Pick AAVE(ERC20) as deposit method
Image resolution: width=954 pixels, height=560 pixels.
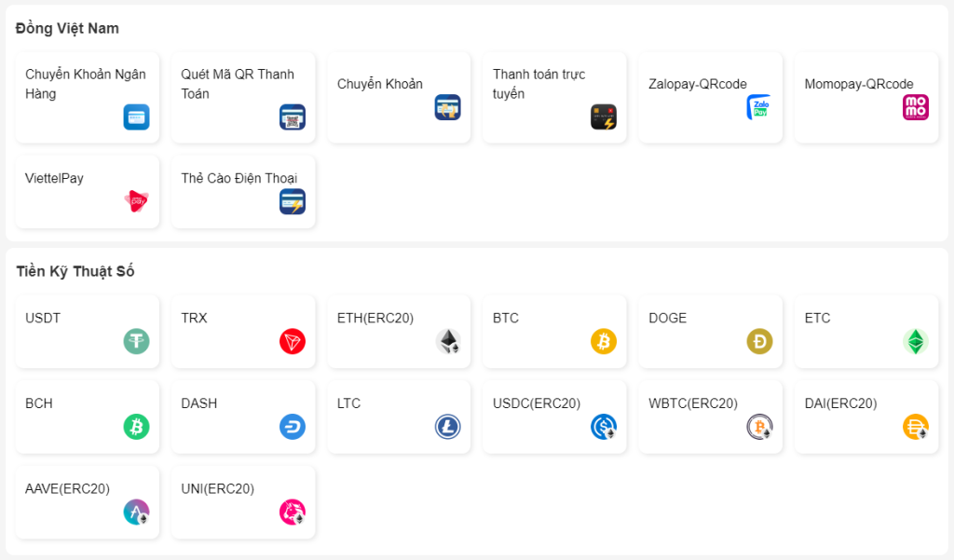[x=87, y=501]
